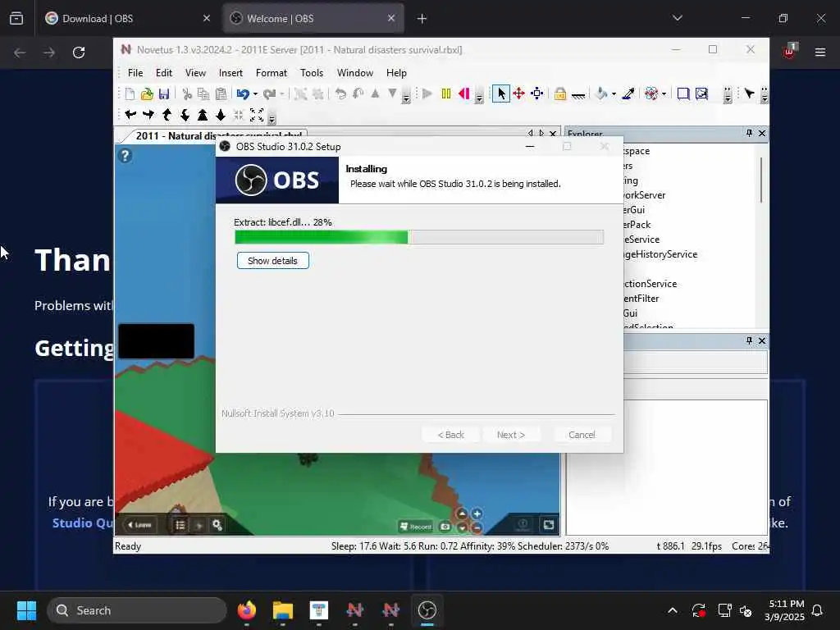Viewport: 840px width, 630px height.
Task: Click the game settings gear icon
Action: (x=217, y=525)
